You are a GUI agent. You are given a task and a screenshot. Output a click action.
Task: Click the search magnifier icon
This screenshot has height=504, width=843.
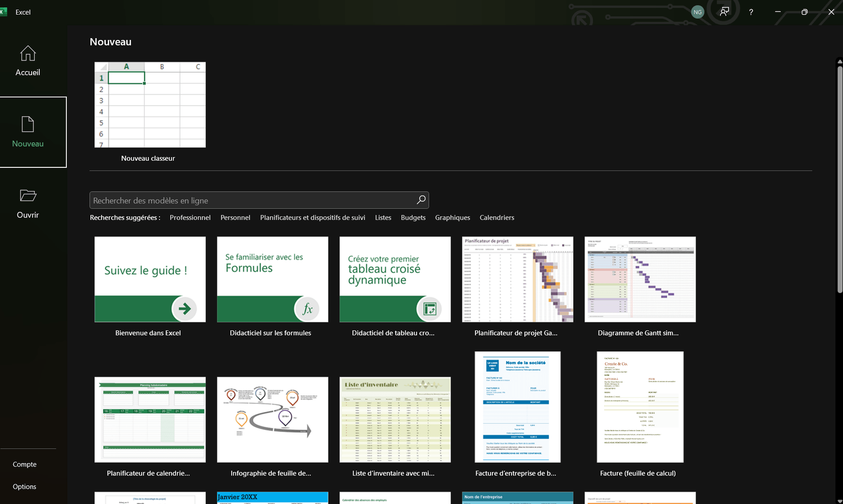click(x=421, y=200)
